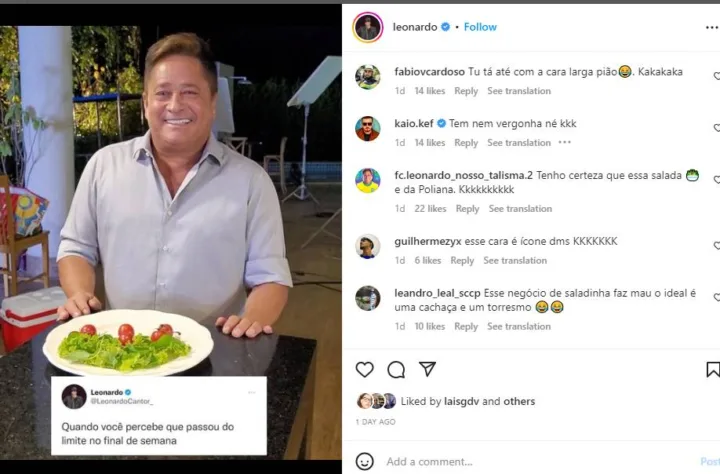Like fabiovcardoso's comment
This screenshot has height=474, width=720.
(x=715, y=76)
